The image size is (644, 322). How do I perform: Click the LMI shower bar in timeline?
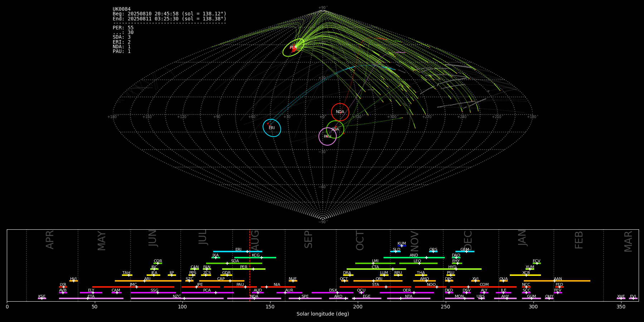point(375,263)
